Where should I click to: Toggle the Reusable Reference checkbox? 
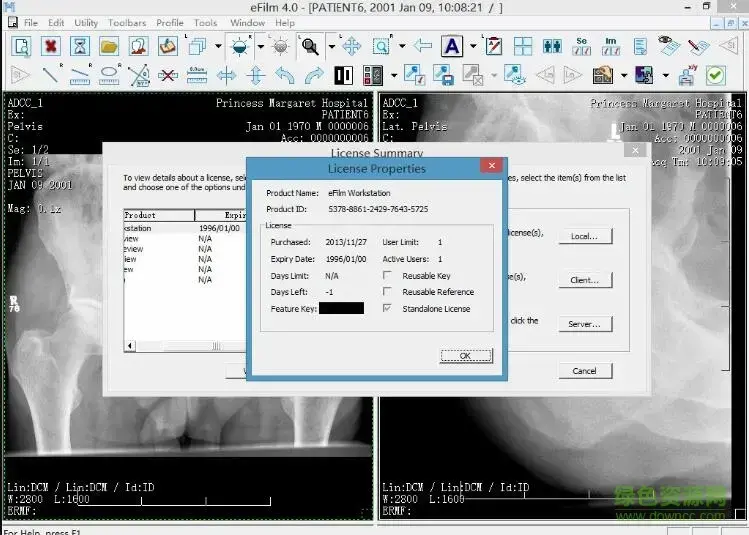[x=387, y=291]
